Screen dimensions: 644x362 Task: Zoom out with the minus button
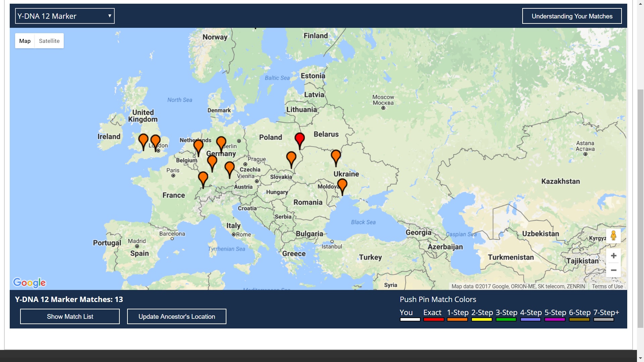(x=613, y=270)
